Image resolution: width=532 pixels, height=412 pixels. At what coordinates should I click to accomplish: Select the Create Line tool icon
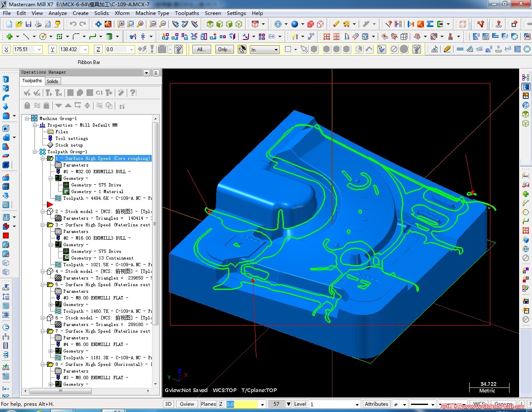click(x=26, y=37)
